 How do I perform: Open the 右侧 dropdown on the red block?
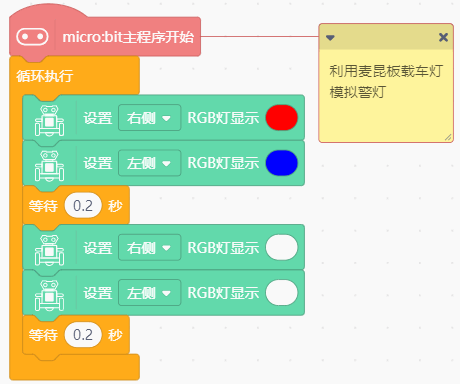[x=150, y=118]
